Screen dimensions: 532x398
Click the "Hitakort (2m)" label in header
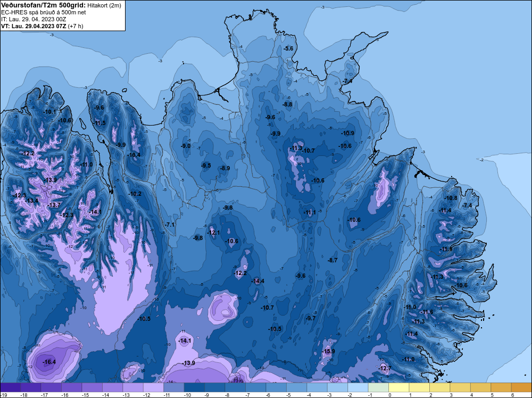pos(104,5)
